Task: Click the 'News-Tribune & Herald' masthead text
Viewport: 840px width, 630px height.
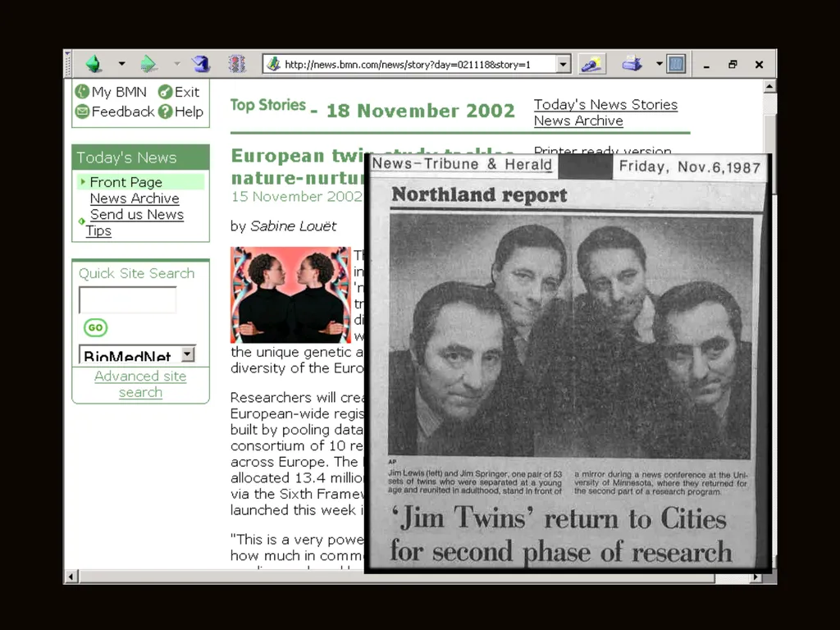Action: point(462,164)
